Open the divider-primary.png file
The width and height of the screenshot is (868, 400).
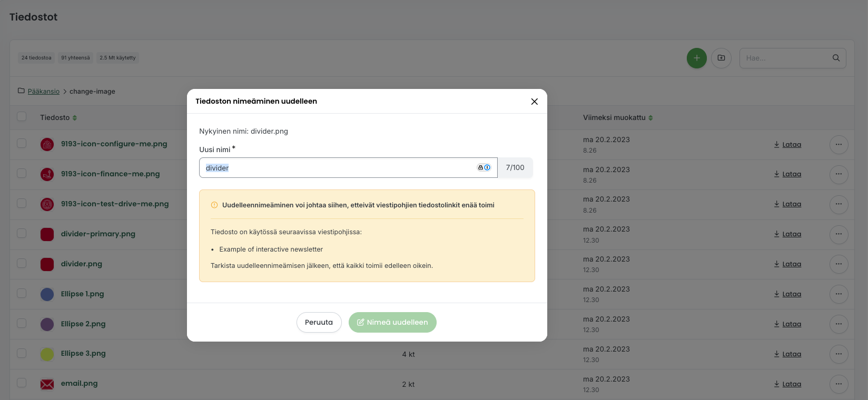coord(98,234)
